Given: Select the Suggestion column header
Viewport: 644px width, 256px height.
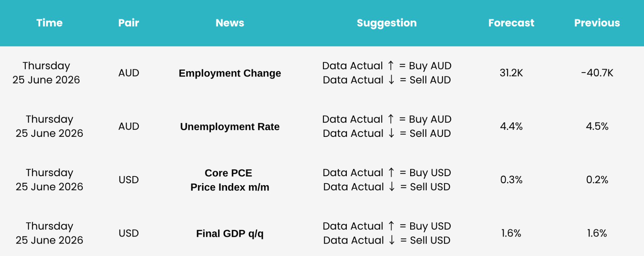Looking at the screenshot, I should click(x=387, y=23).
